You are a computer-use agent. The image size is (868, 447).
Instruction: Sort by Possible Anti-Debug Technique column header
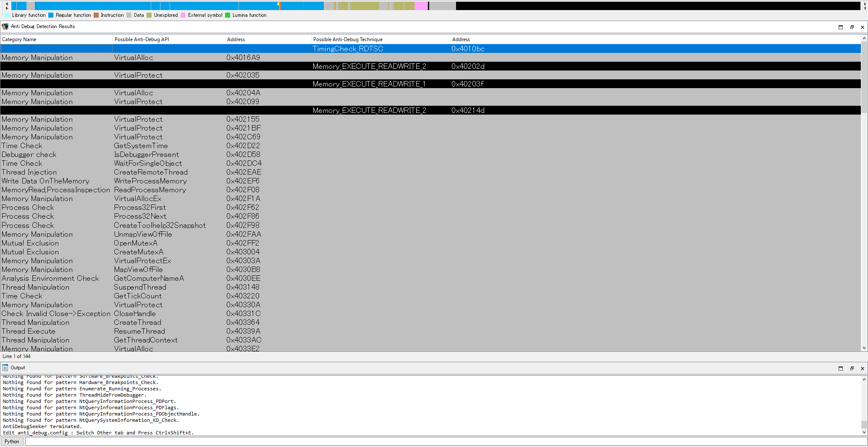pyautogui.click(x=381, y=39)
